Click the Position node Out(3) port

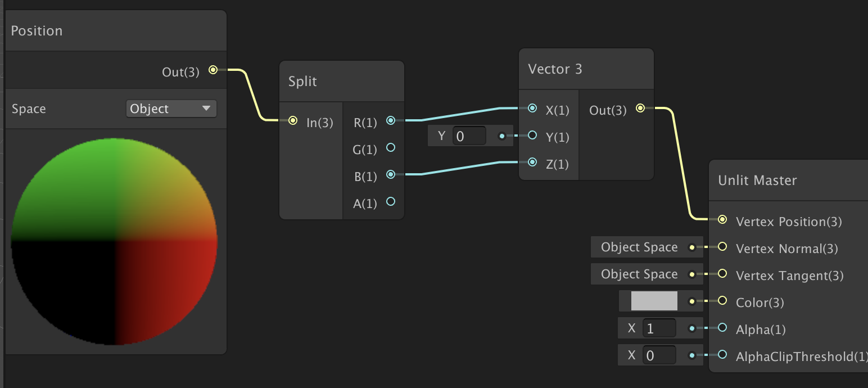pyautogui.click(x=213, y=70)
